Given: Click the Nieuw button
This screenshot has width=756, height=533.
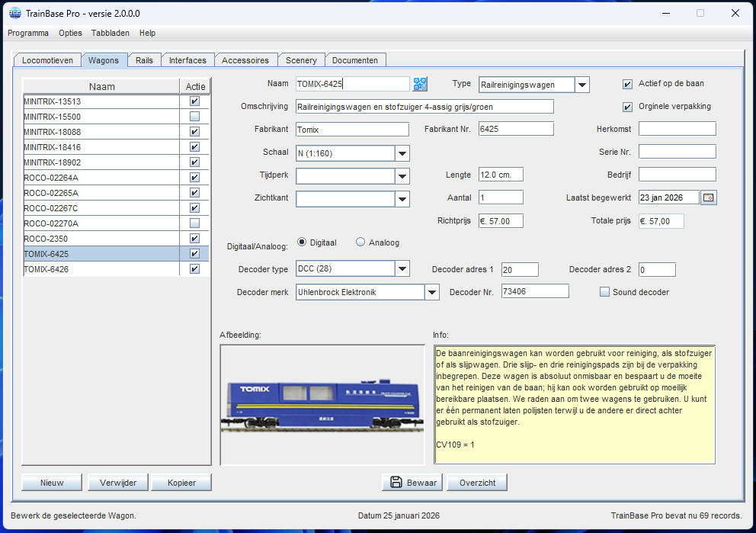Looking at the screenshot, I should [x=52, y=483].
